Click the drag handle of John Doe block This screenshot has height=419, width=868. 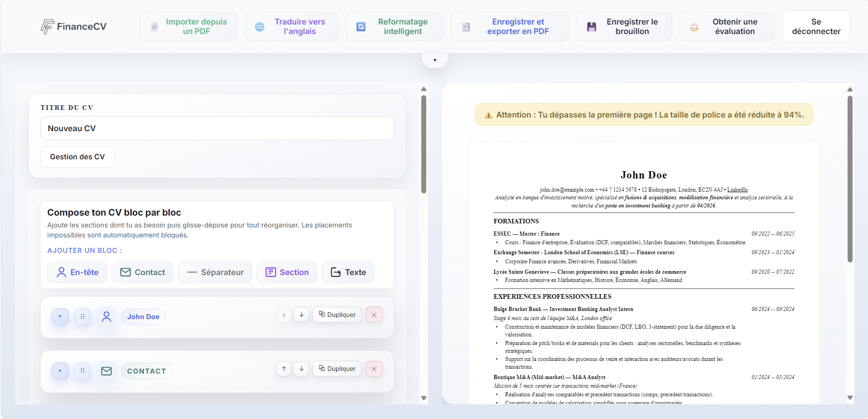point(83,316)
